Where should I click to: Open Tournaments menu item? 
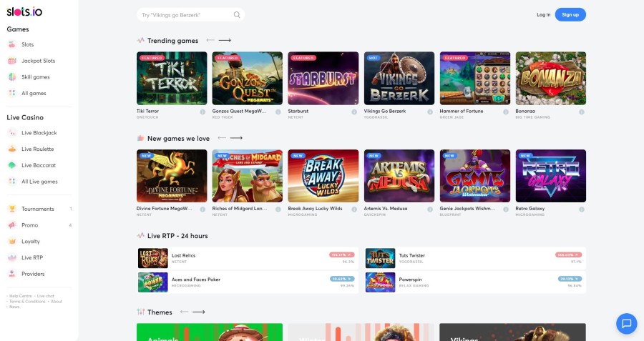(38, 209)
